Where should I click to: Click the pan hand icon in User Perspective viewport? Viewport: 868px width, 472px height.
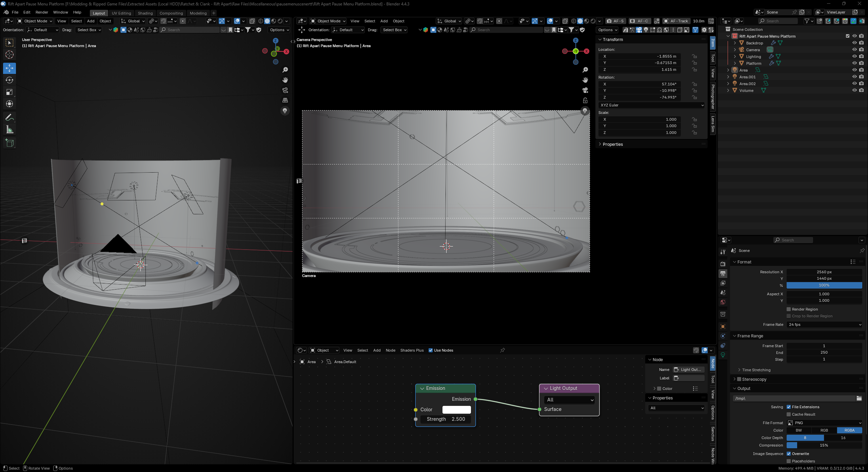[x=285, y=80]
